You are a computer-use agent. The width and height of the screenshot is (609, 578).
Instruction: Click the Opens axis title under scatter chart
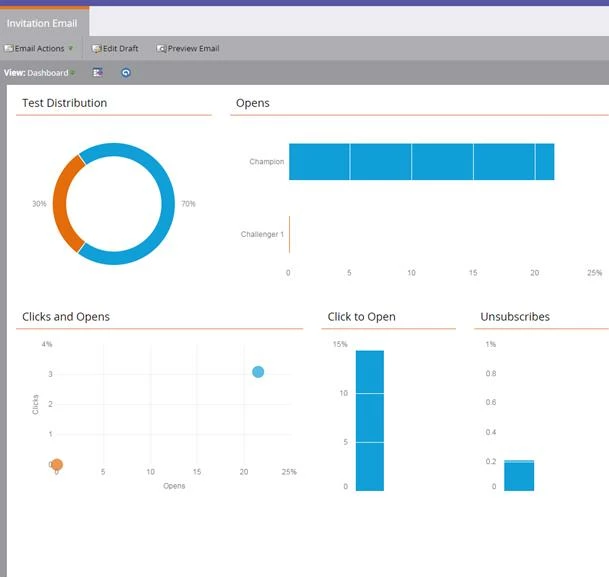[174, 486]
